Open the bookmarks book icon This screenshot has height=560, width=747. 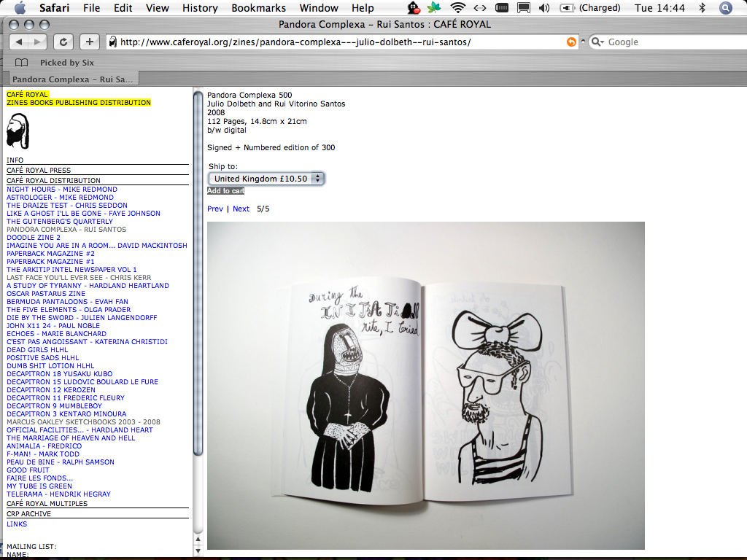click(x=21, y=63)
